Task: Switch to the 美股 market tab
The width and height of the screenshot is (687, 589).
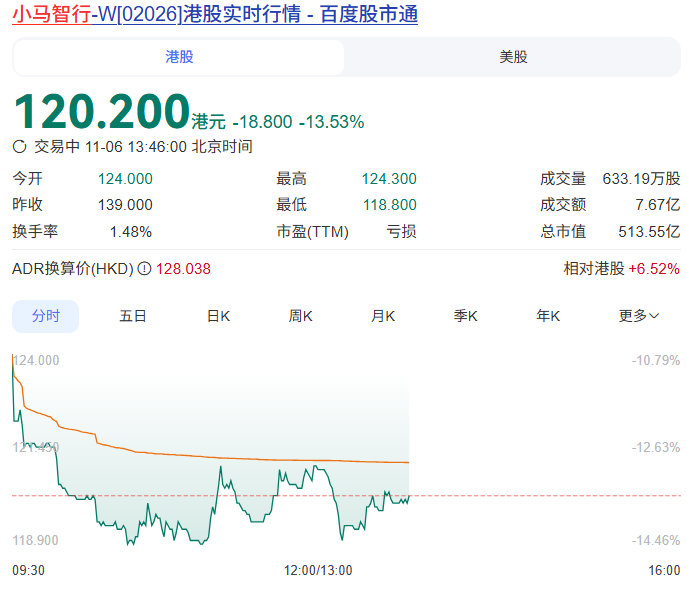Action: click(x=513, y=57)
